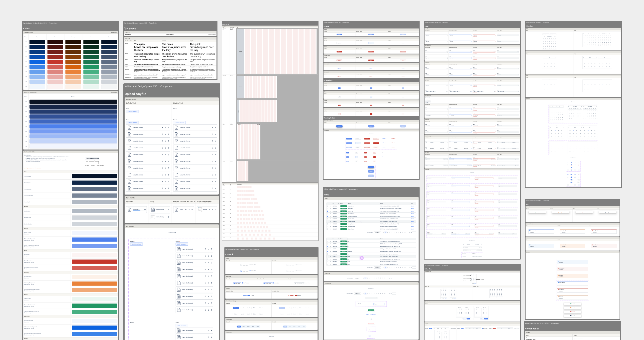Select the selected bordered Insert values radio in Default
The width and height of the screenshot is (644, 340).
245,271
